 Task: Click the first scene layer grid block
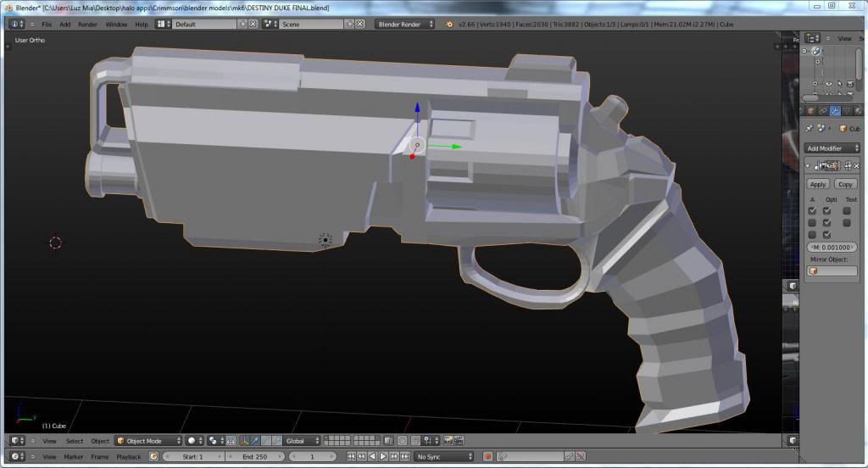pyautogui.click(x=337, y=441)
